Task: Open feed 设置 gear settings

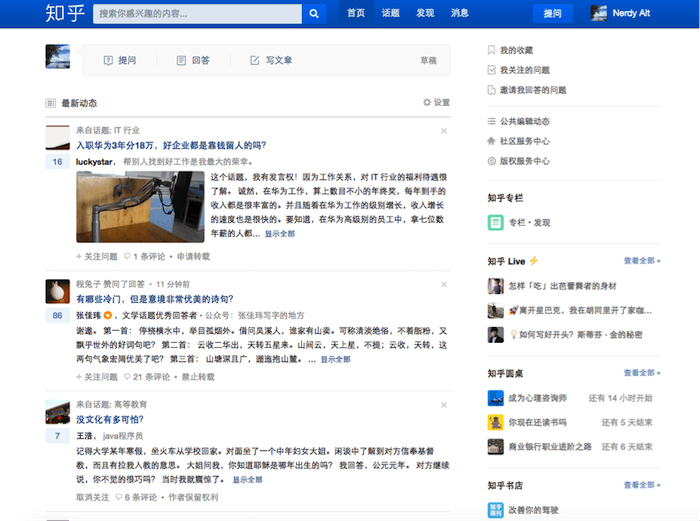Action: 436,102
